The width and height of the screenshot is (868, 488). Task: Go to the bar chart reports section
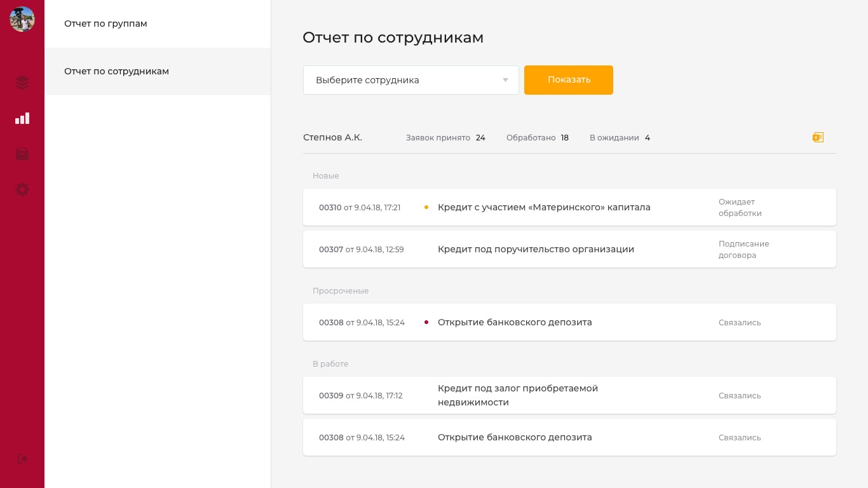pyautogui.click(x=22, y=118)
